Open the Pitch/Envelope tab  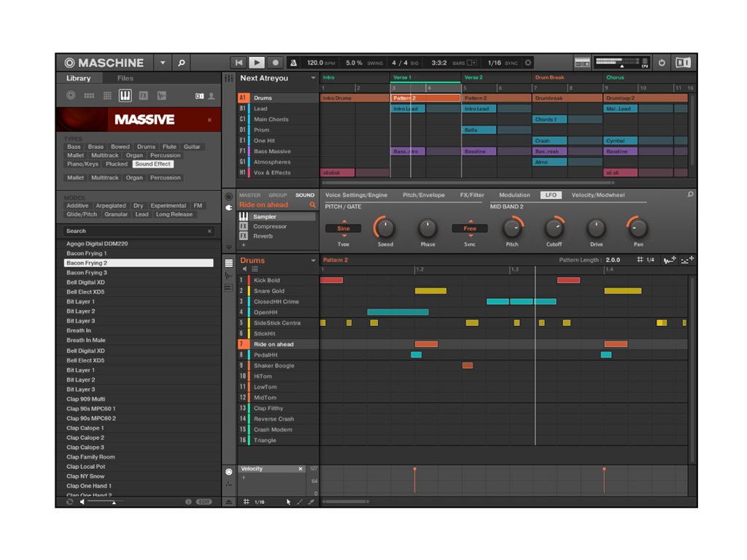click(x=424, y=195)
